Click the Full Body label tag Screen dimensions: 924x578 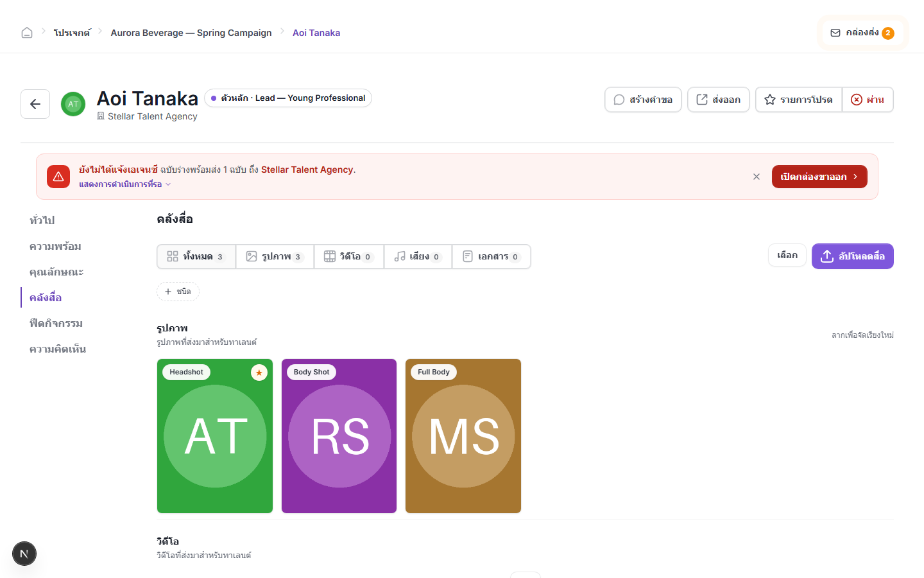(x=434, y=372)
